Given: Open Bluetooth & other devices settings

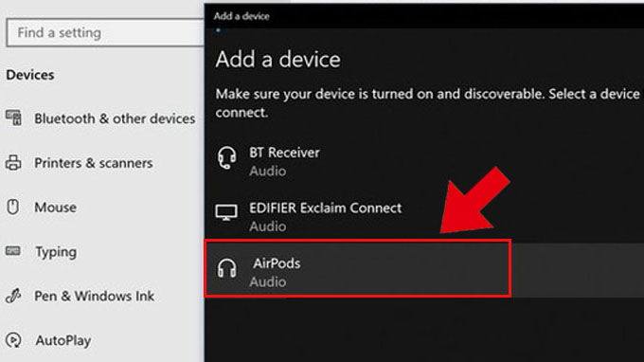Looking at the screenshot, I should click(102, 118).
